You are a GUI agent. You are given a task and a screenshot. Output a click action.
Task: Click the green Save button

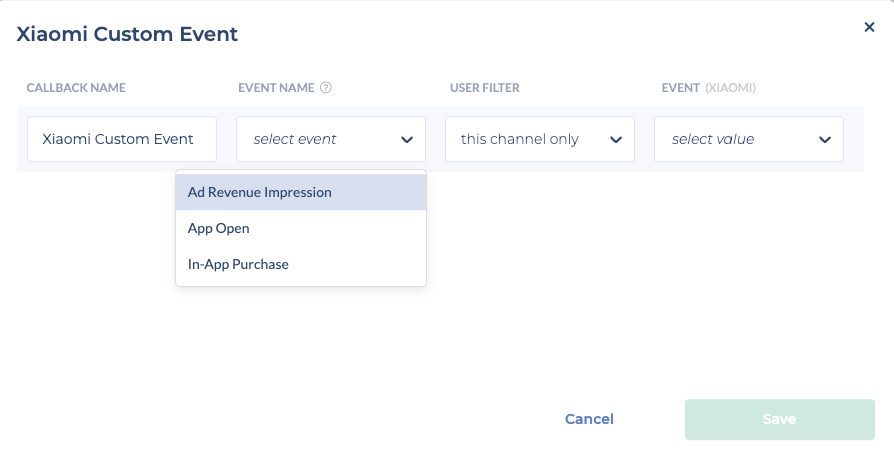779,420
